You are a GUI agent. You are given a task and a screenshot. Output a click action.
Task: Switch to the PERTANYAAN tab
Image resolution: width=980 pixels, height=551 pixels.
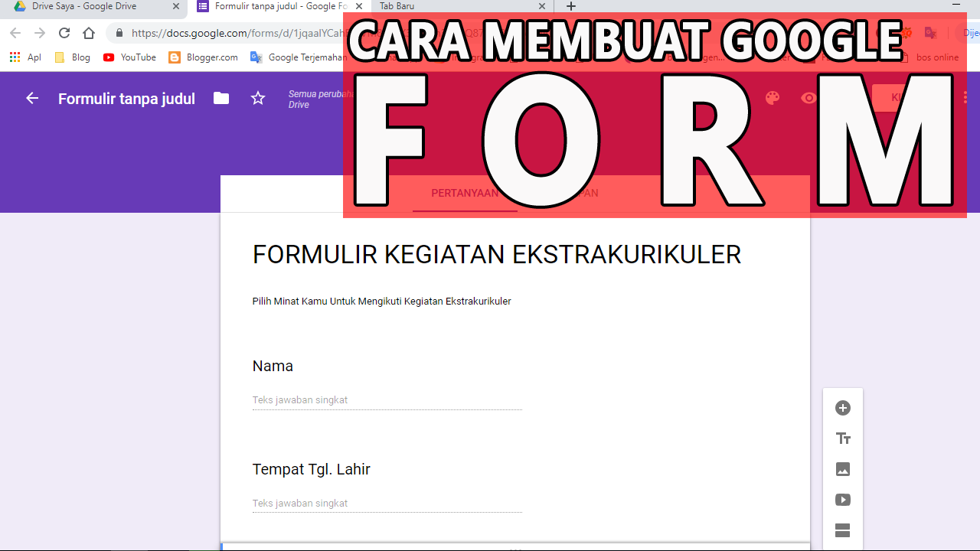tap(465, 194)
